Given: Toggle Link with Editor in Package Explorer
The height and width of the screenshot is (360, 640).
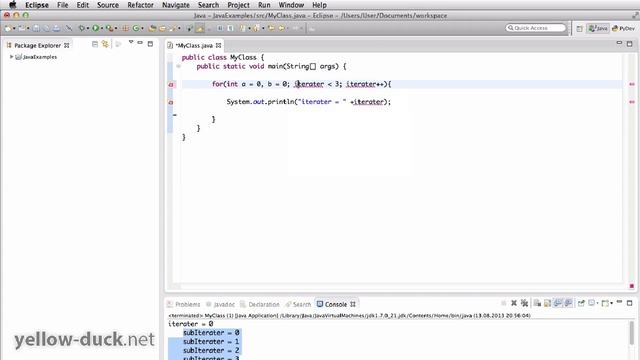Looking at the screenshot, I should click(105, 44).
